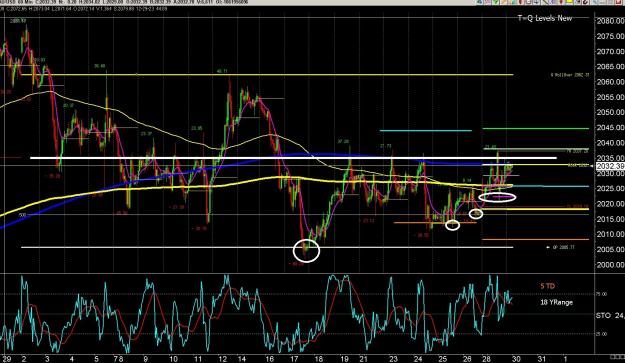This screenshot has height=363, width=625.
Task: Click the 2065.00 price axis label
Action: click(611, 67)
